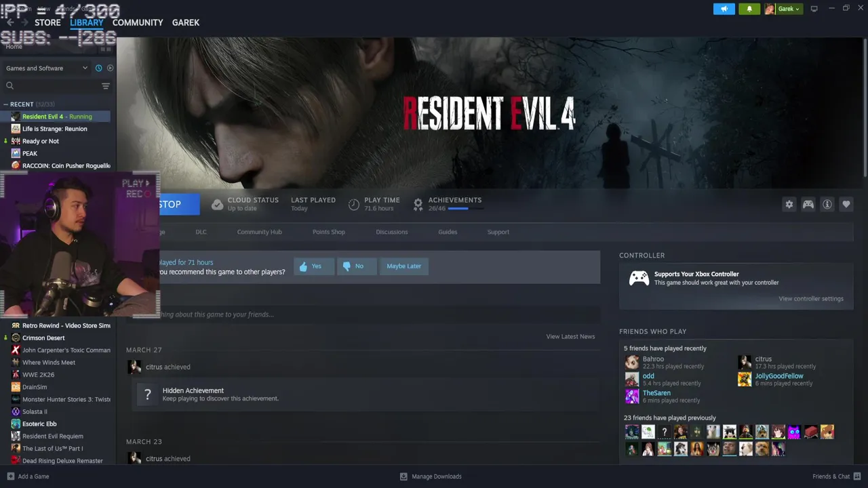
Task: Select Dead Rising Deluxe Remaster
Action: tap(62, 461)
